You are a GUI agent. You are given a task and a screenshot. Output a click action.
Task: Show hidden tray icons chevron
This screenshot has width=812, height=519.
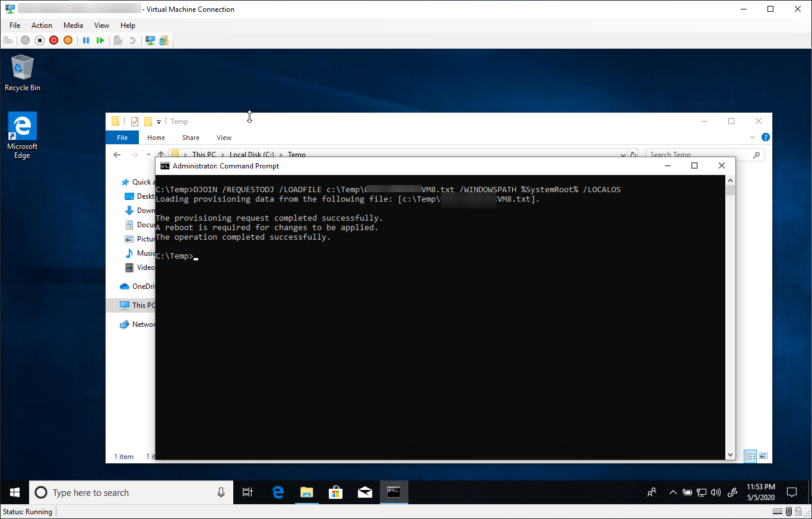pyautogui.click(x=673, y=492)
